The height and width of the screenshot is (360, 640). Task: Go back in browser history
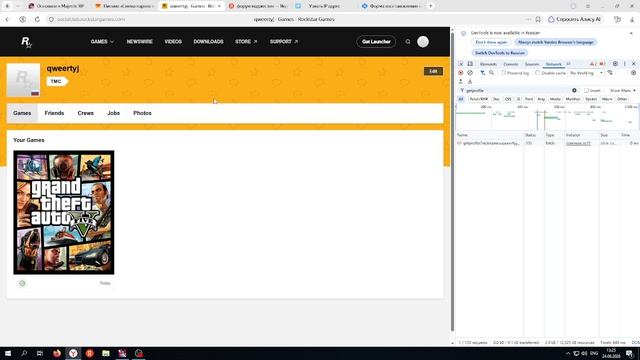[7, 19]
